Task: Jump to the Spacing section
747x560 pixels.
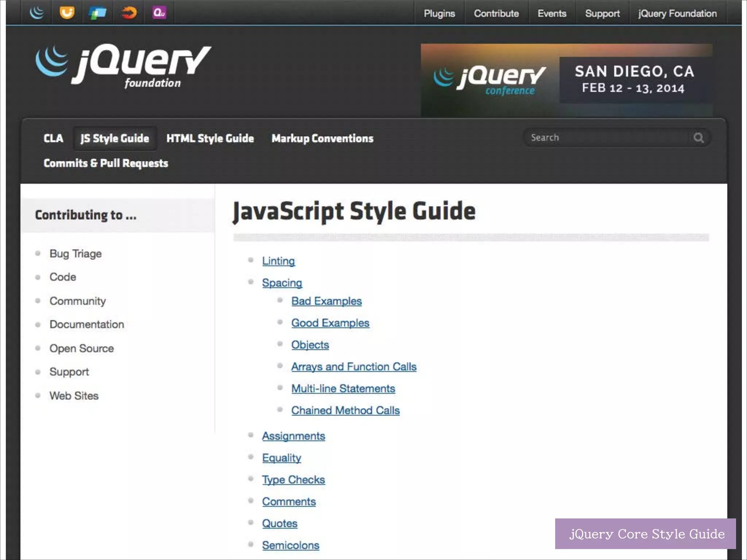Action: click(282, 283)
